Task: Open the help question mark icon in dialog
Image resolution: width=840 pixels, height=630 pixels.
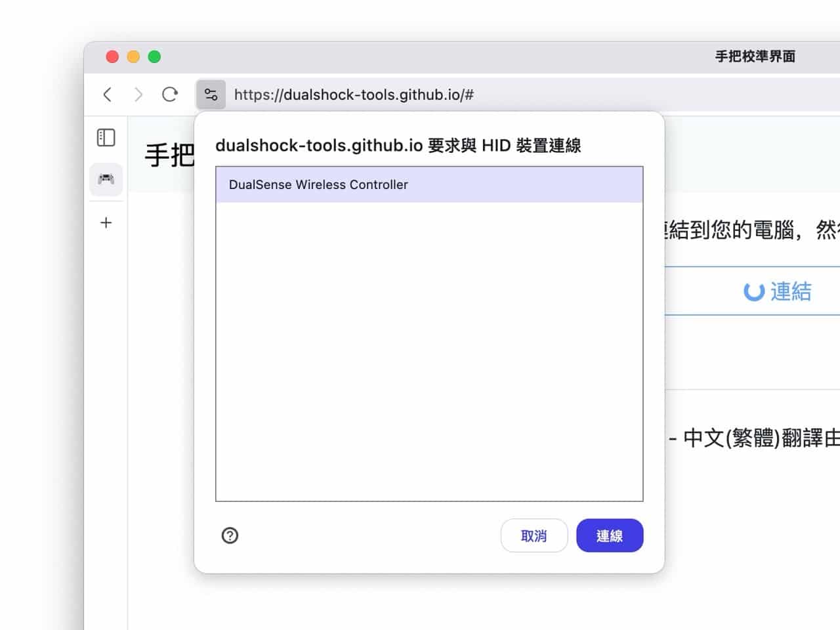Action: coord(230,535)
